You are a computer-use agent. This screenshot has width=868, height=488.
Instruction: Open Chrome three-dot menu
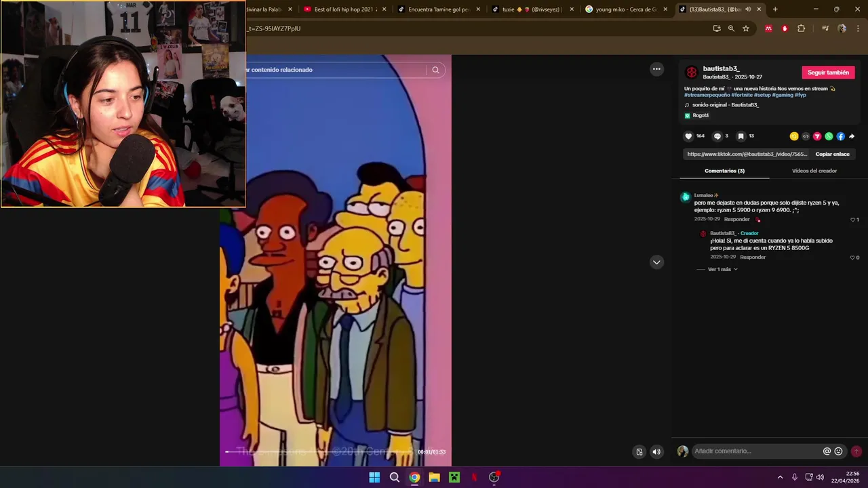[858, 28]
